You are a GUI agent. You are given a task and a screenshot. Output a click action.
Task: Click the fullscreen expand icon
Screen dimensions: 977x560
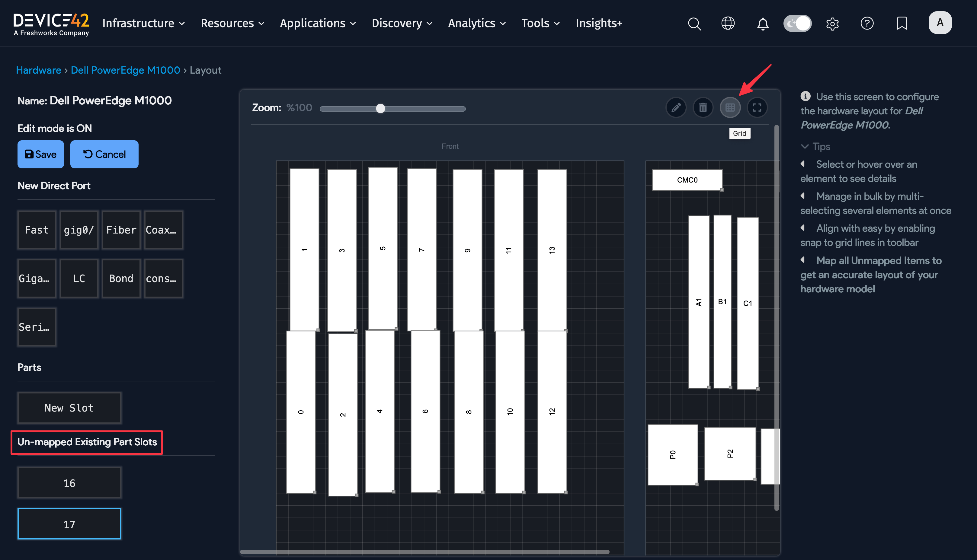pos(757,108)
